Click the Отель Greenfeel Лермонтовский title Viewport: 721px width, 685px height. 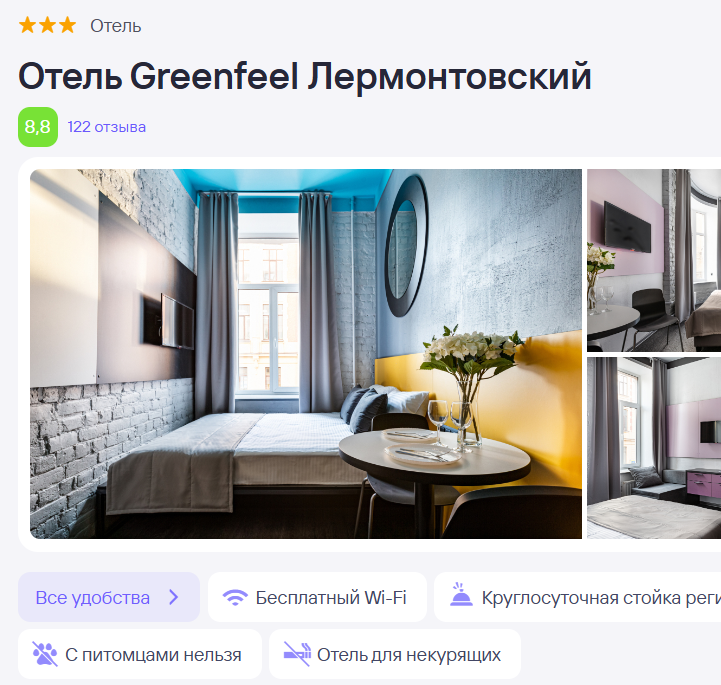click(304, 76)
